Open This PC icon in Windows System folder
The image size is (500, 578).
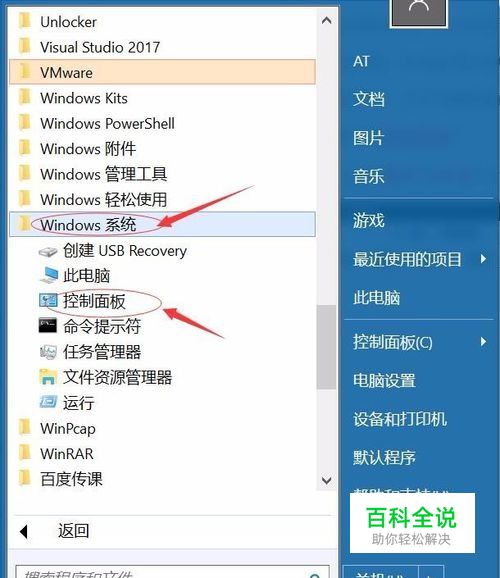[x=48, y=275]
